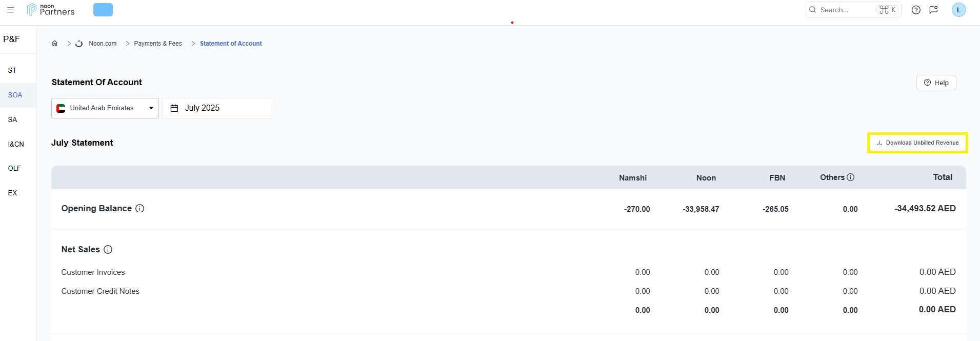Click the Namshi column header
This screenshot has width=980, height=341.
(633, 178)
